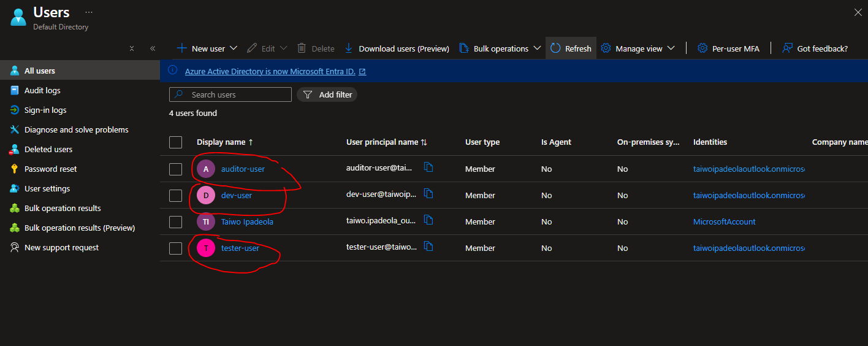
Task: Click the dev-user avatar D
Action: click(x=206, y=195)
